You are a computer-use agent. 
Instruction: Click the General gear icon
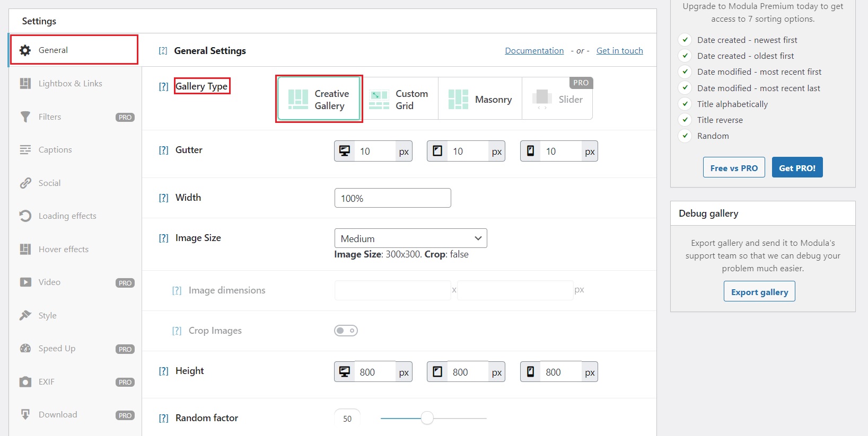pos(25,50)
